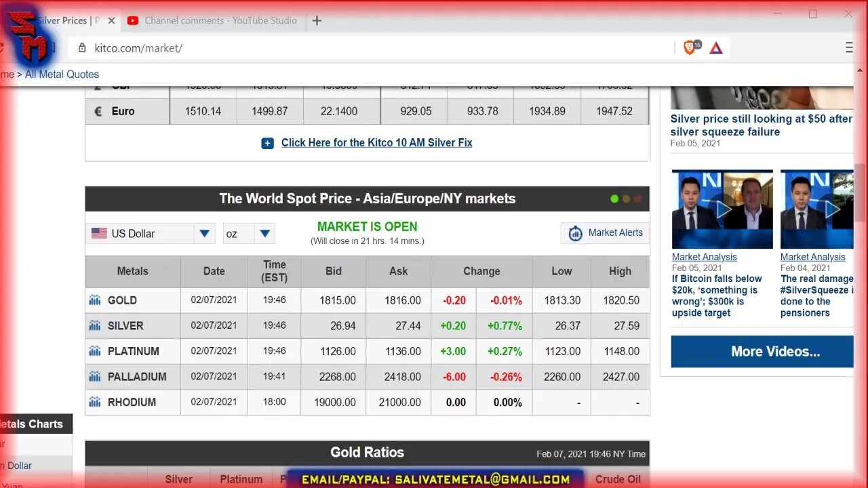Click the RHODIUM metal name
The height and width of the screenshot is (488, 868).
(132, 402)
